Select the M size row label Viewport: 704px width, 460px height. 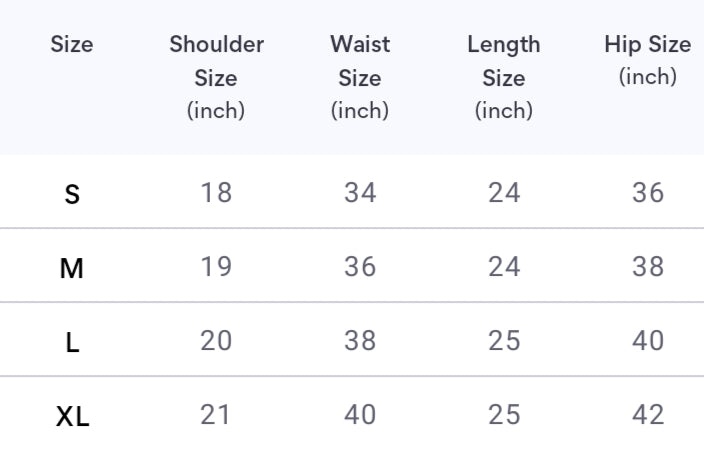coord(72,268)
